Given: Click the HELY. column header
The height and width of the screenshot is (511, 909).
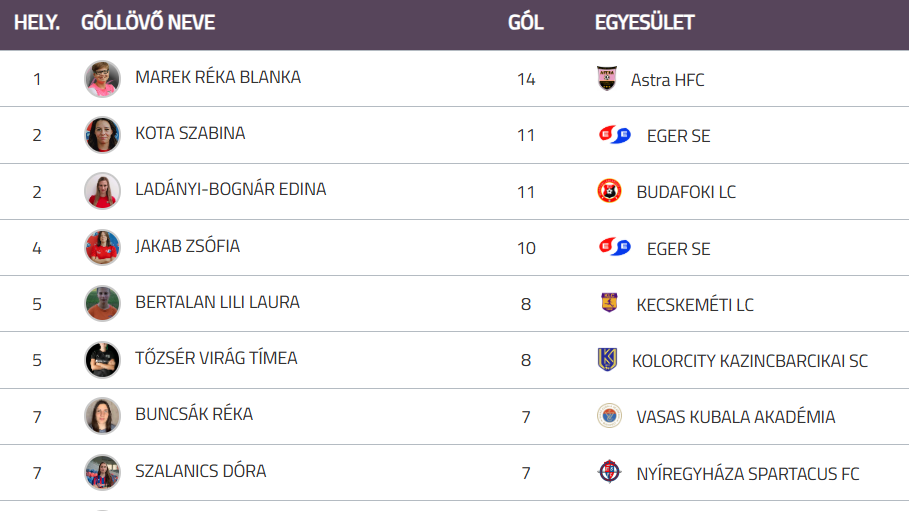Looking at the screenshot, I should pyautogui.click(x=37, y=22).
